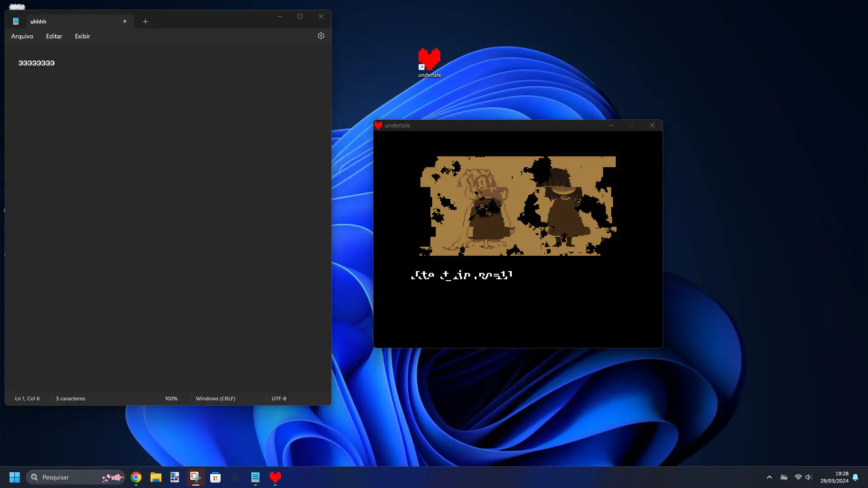The image size is (868, 488).
Task: Click the 100% zoom level in status bar
Action: pos(171,399)
